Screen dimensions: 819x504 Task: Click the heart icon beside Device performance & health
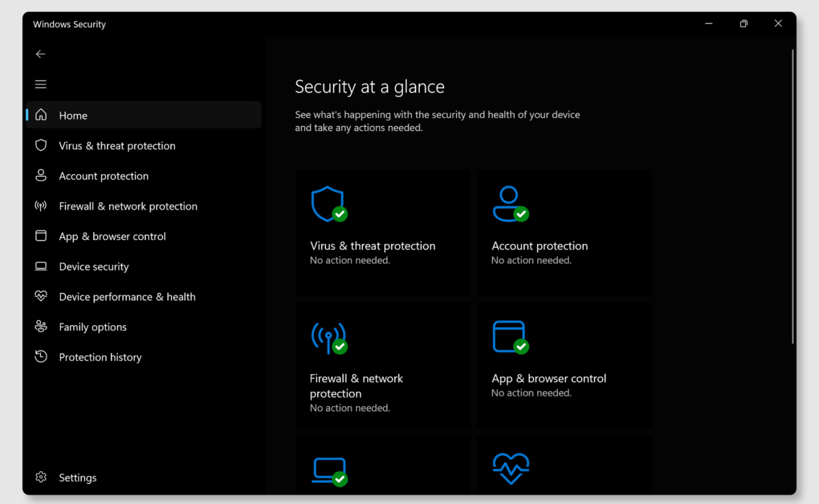[41, 296]
